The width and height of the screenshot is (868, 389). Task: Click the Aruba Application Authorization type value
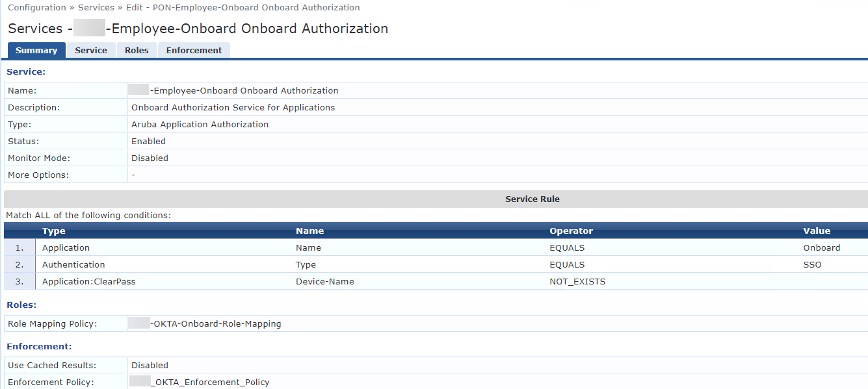click(200, 125)
